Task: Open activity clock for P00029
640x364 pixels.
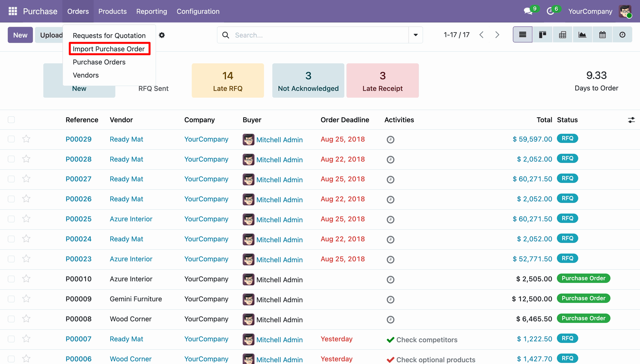Action: [x=390, y=140]
